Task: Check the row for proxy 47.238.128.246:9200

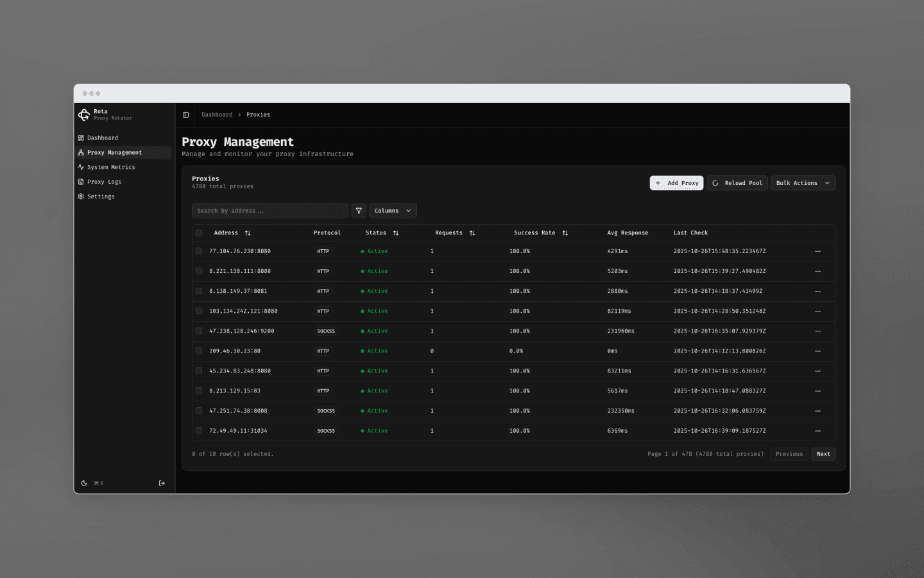Action: [x=199, y=331]
